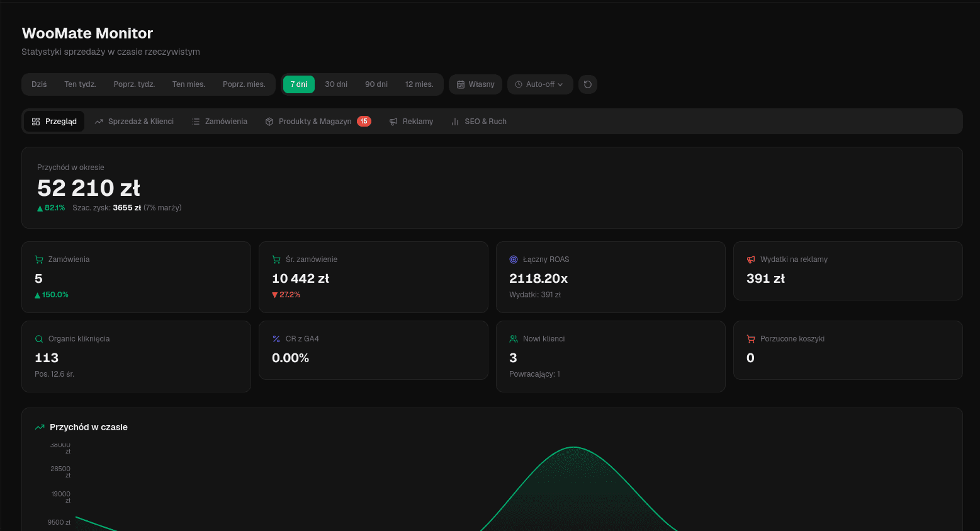Viewport: 980px width, 531px height.
Task: Click the SEO & Ruch bar chart icon
Action: tap(455, 122)
